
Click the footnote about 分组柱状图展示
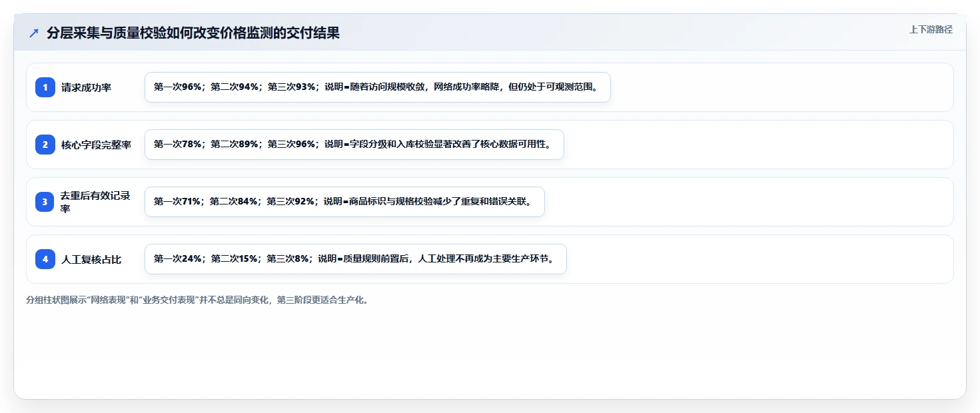click(x=198, y=300)
